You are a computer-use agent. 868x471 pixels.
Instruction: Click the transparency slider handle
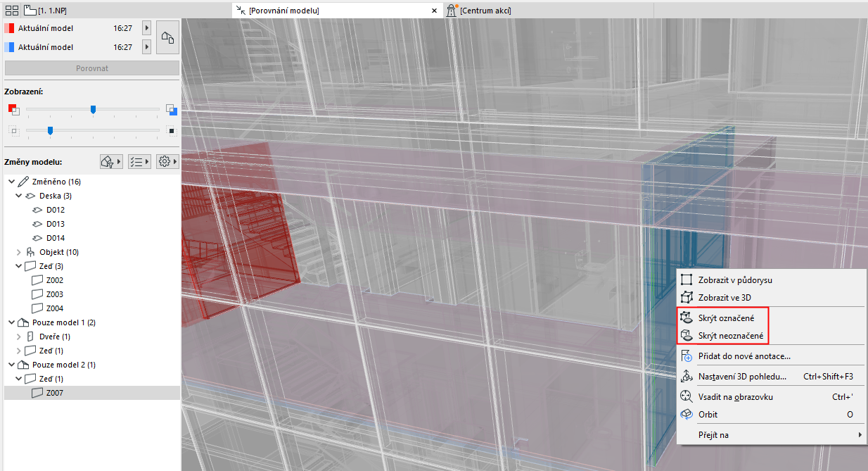50,130
